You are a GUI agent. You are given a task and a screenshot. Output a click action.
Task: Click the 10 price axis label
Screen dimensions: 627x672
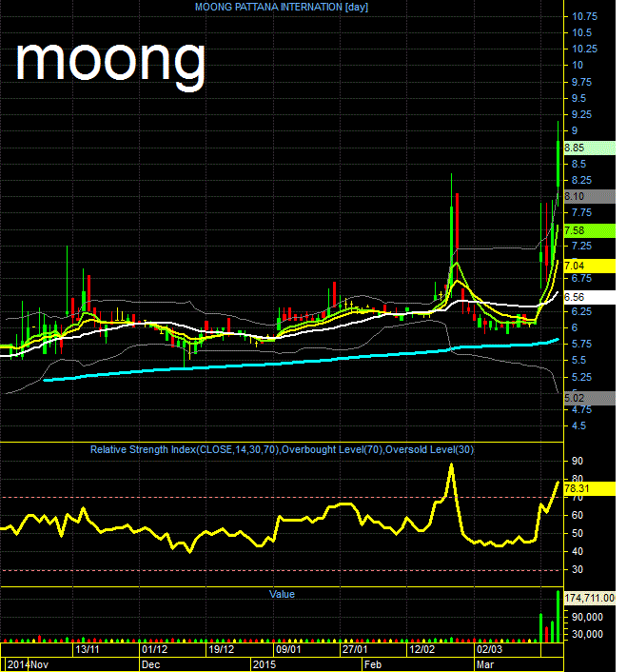pos(578,65)
